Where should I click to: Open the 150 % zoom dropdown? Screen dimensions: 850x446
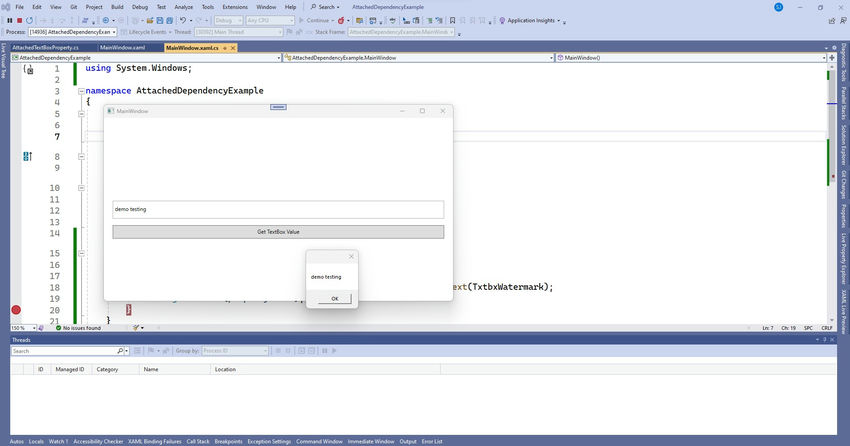pos(23,328)
